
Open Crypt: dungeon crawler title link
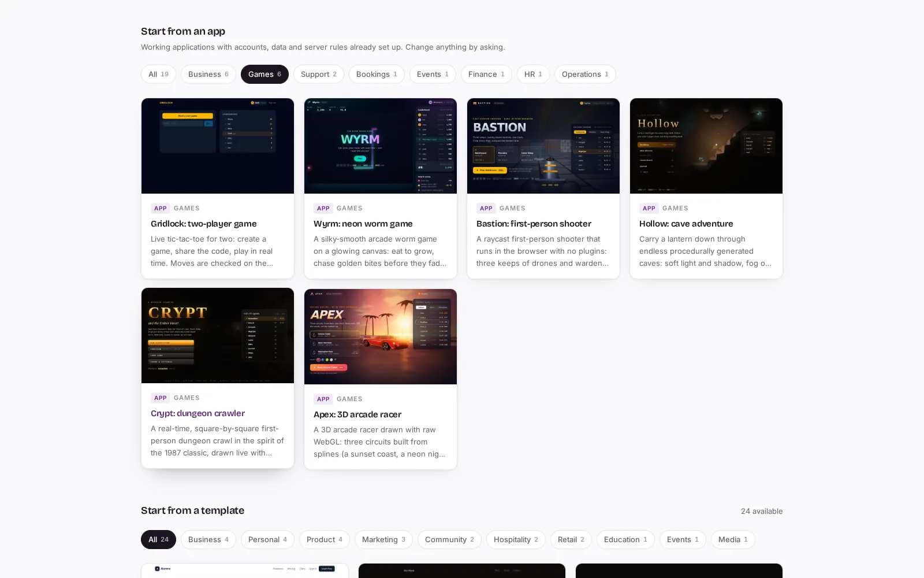coord(198,413)
